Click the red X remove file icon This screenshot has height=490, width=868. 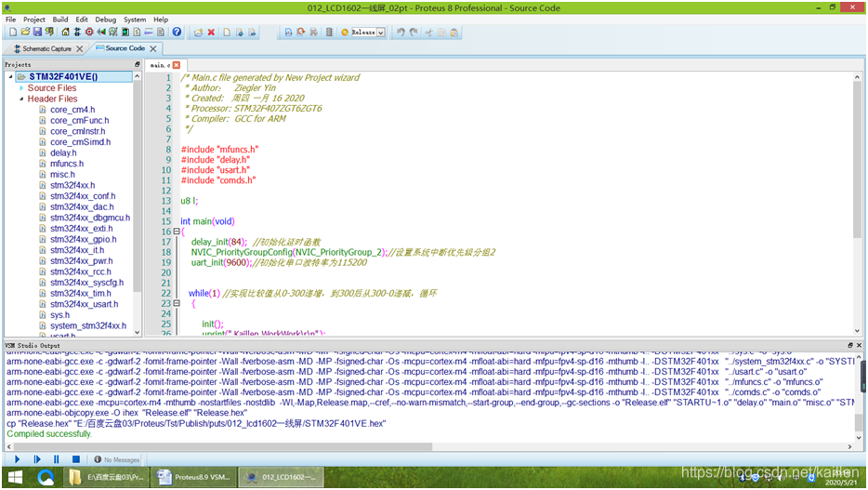pyautogui.click(x=211, y=33)
